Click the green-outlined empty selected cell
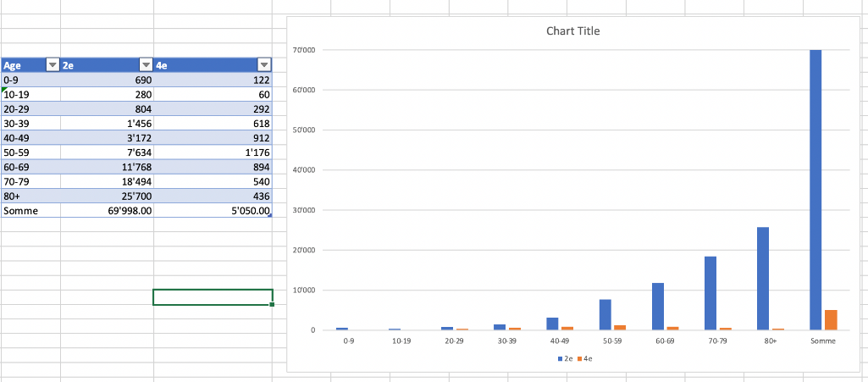868x382 pixels. coord(213,297)
